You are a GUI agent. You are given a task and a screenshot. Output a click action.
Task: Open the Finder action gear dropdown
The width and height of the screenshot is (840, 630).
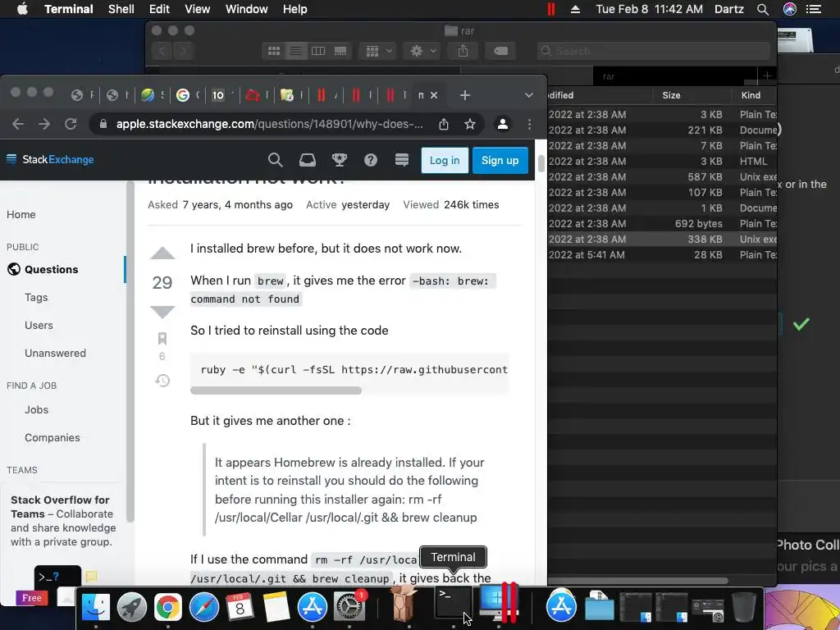422,51
